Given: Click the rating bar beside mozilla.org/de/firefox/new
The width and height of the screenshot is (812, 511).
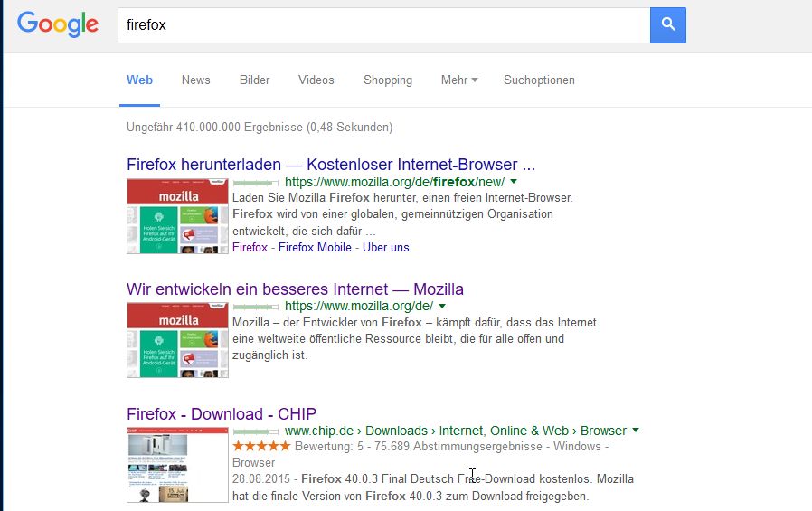Looking at the screenshot, I should tap(255, 182).
